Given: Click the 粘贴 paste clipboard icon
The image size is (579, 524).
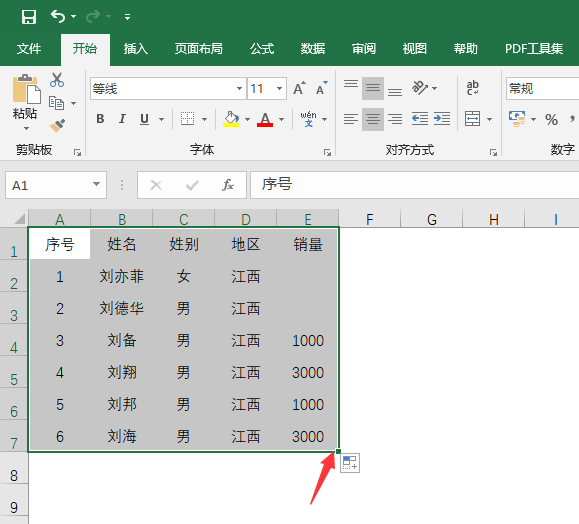Looking at the screenshot, I should (x=26, y=89).
